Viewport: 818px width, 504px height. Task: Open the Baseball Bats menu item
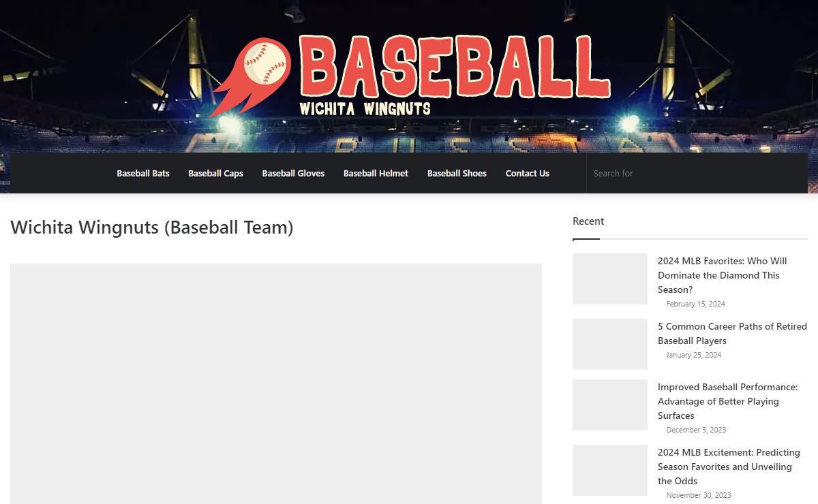pos(143,173)
